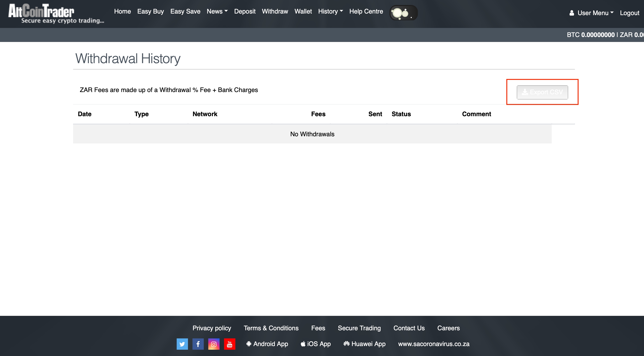
Task: Sort by the Date column header
Action: 84,114
